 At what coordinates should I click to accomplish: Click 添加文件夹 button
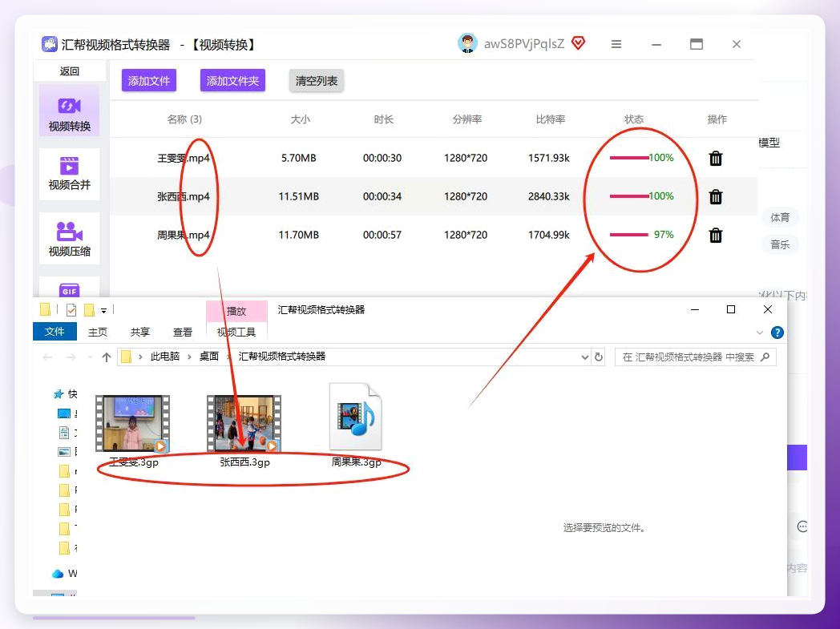232,80
